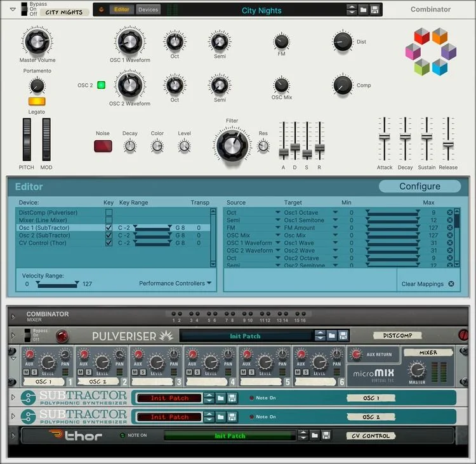Save the City Nights patch with floppy icon
Screen dimensions: 476x464
[374, 10]
